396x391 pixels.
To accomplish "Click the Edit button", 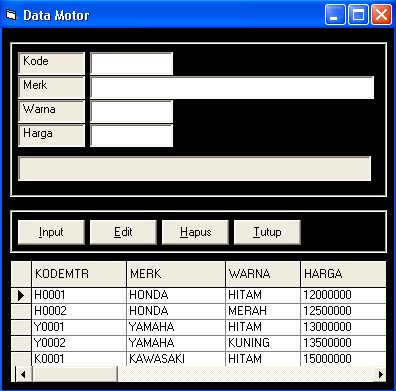I will click(123, 232).
